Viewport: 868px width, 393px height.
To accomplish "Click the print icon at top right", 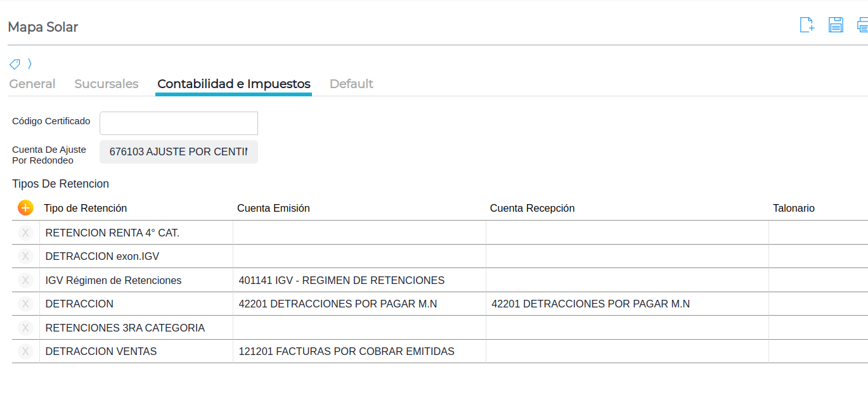I will 862,25.
